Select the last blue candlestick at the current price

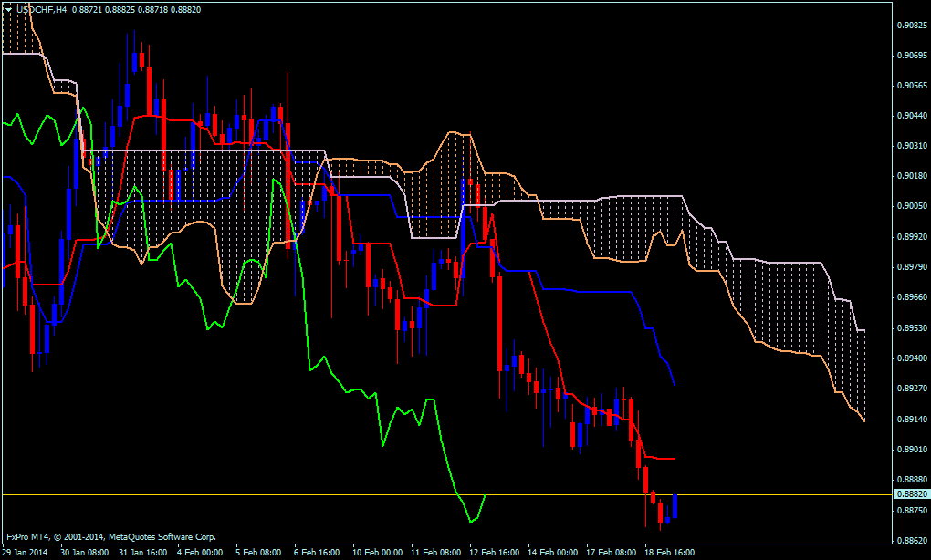pos(675,506)
